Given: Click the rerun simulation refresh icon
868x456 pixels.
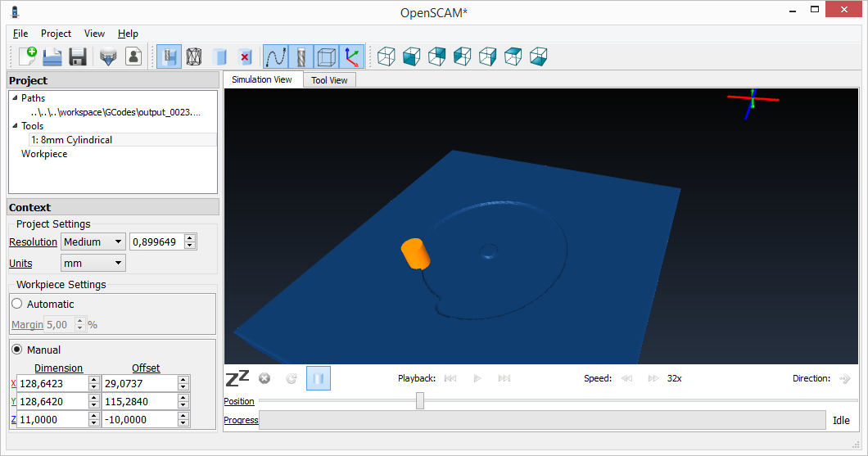Looking at the screenshot, I should 292,378.
